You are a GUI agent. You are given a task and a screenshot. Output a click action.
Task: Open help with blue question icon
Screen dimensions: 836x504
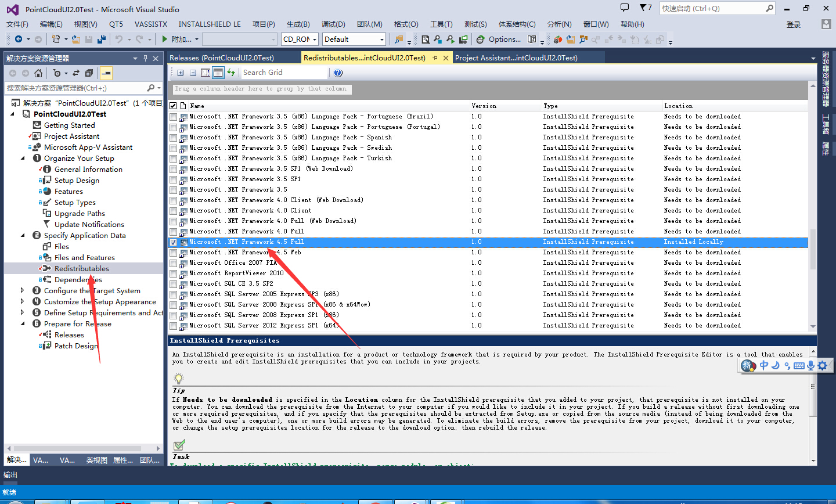338,73
